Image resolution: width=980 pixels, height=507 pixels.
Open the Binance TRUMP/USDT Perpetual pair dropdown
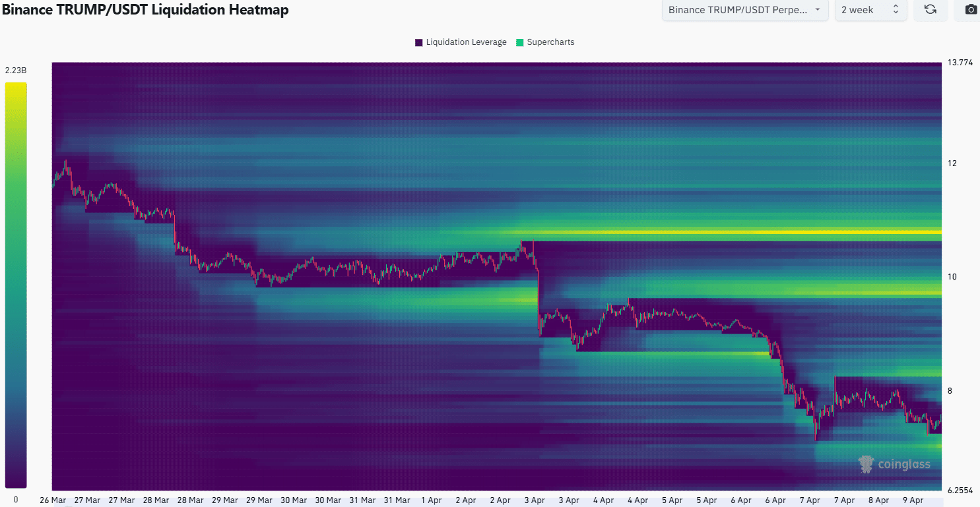(744, 10)
